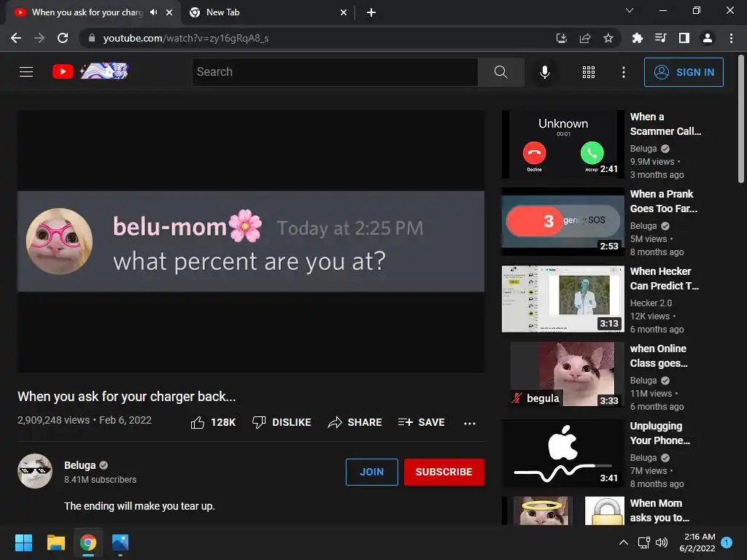This screenshot has width=747, height=560.
Task: Open more actions ellipsis below the video
Action: [x=469, y=423]
